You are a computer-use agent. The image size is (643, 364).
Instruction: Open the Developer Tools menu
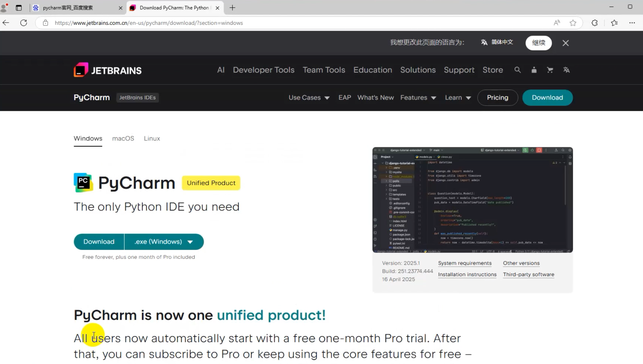(x=264, y=70)
